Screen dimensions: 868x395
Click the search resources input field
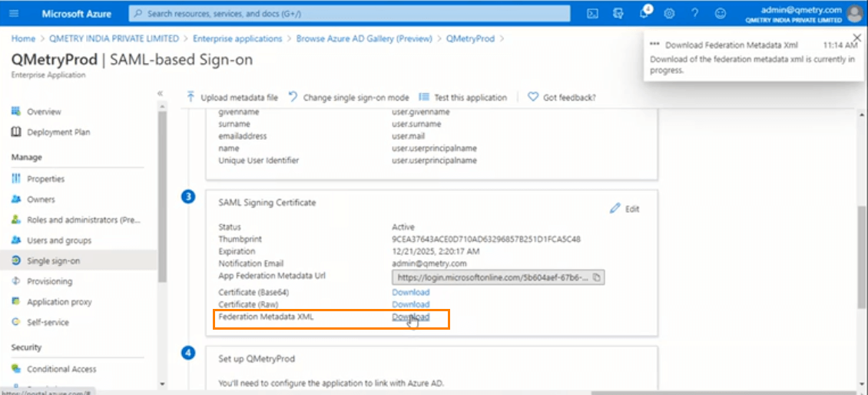click(x=350, y=14)
